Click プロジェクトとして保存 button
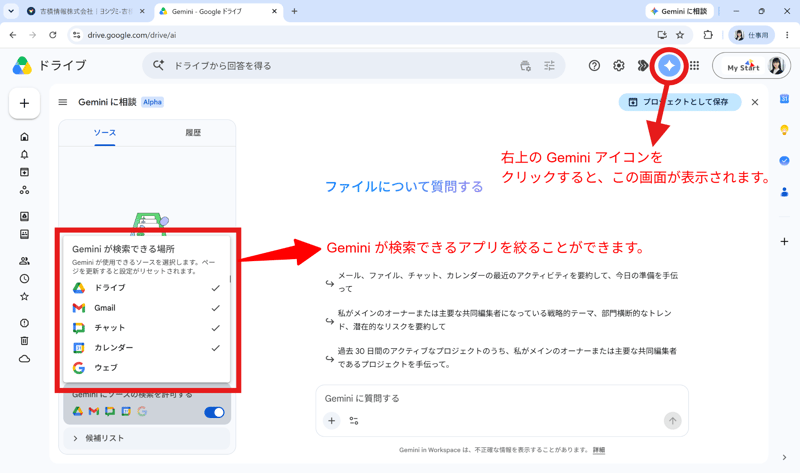The width and height of the screenshot is (800, 473). pos(680,102)
